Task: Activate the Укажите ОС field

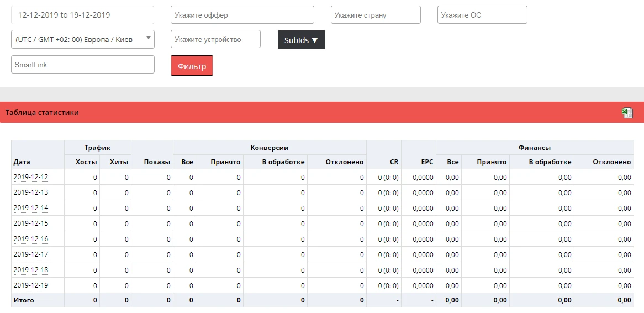Action: tap(482, 15)
